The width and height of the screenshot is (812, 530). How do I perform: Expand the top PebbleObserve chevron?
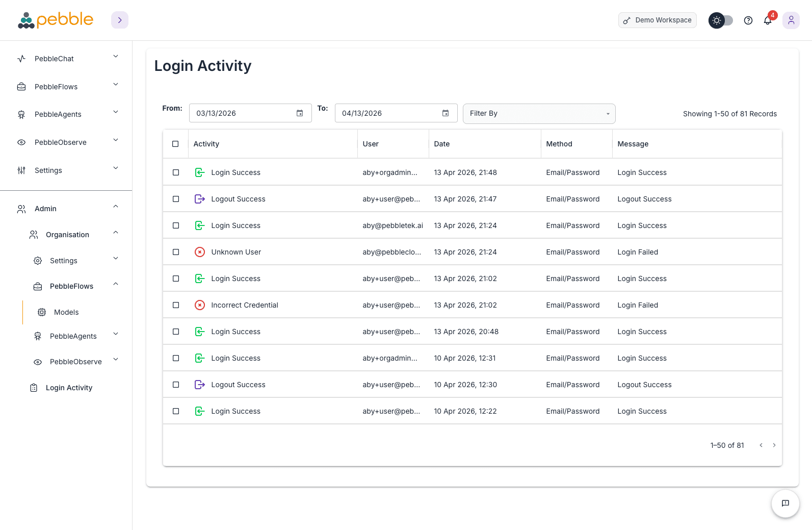click(116, 140)
